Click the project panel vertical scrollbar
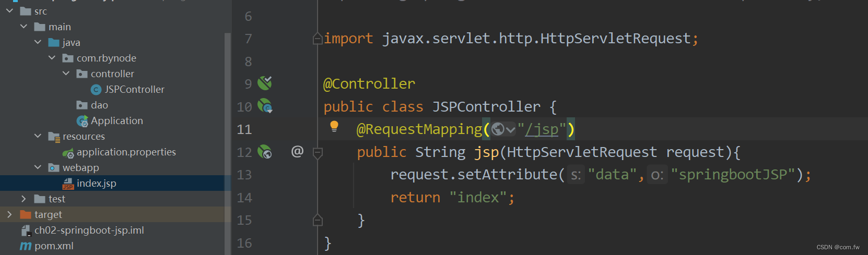 pyautogui.click(x=227, y=143)
